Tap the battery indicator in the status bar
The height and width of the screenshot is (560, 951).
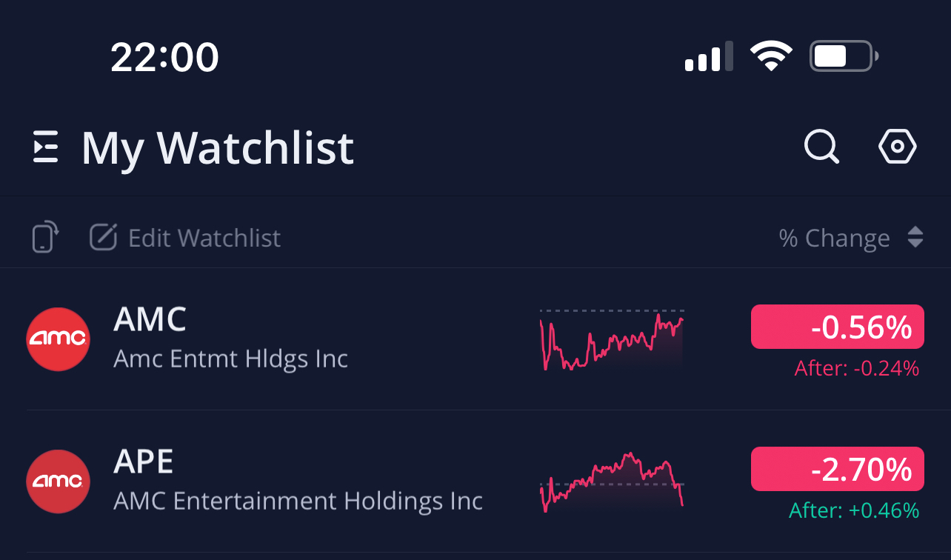843,55
